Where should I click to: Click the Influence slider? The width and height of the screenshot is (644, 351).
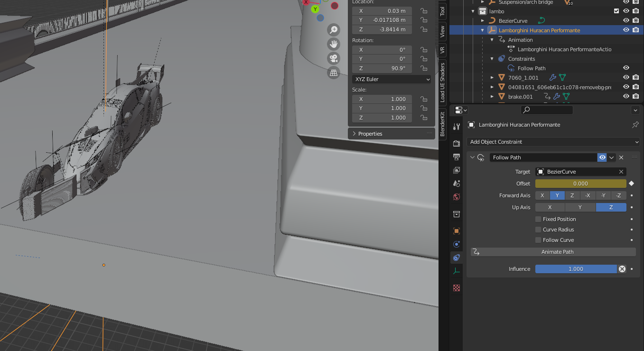point(576,269)
